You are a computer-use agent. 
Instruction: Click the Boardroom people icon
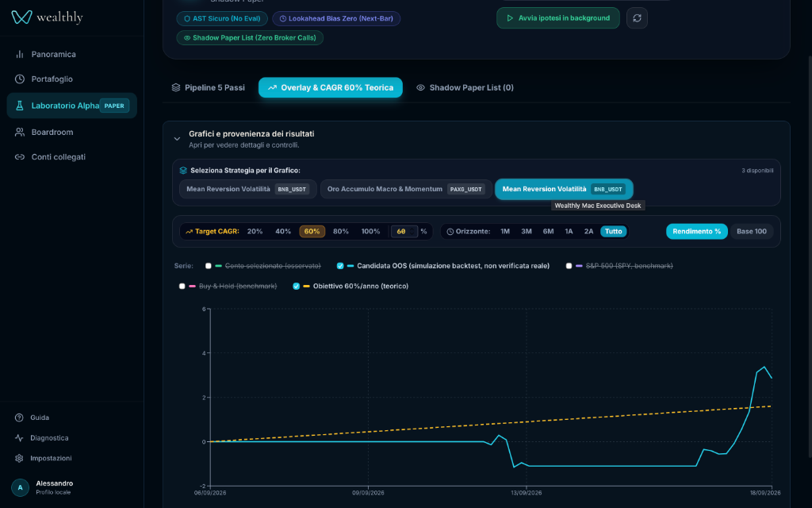point(20,133)
